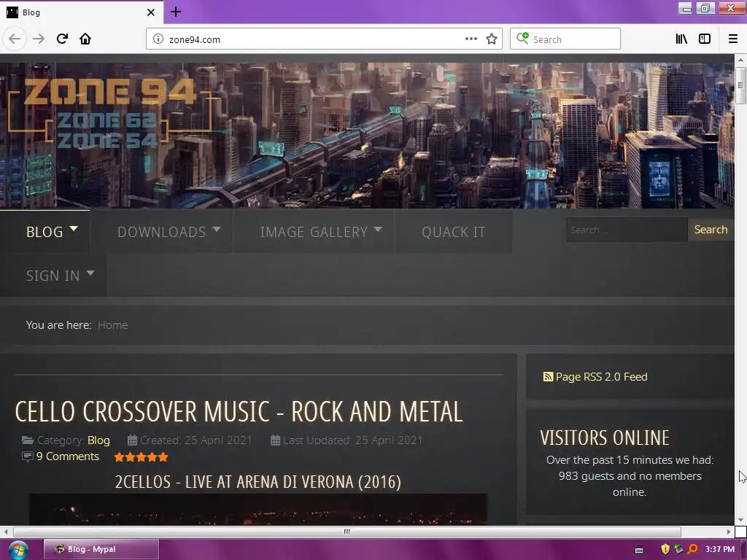Open the Page RSS 2.0 Feed link

tap(601, 377)
